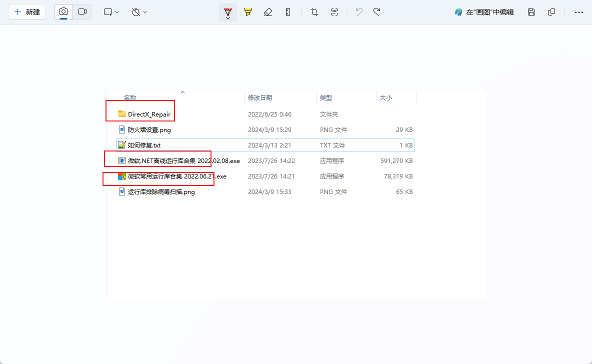Open the delay timer dropdown
This screenshot has width=592, height=364.
pyautogui.click(x=139, y=12)
